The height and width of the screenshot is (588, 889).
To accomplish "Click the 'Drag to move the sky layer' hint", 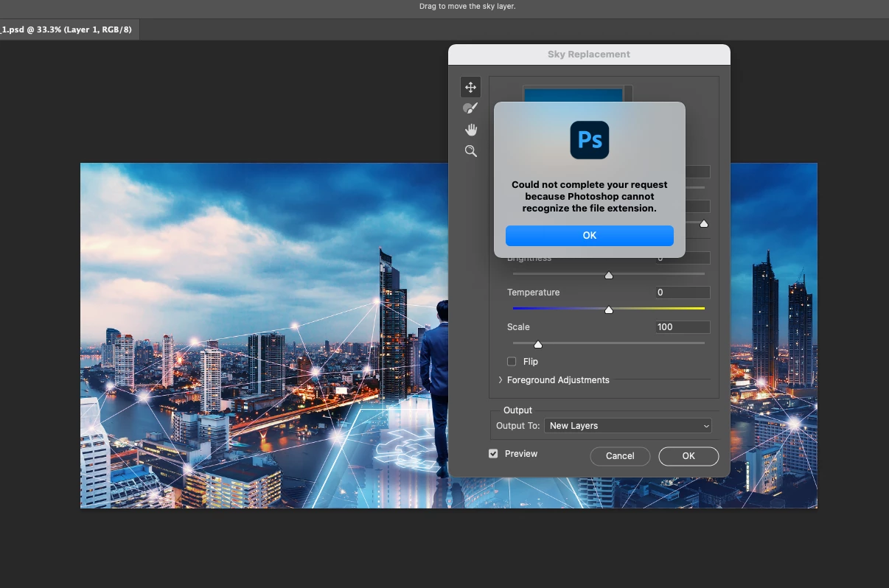I will click(x=467, y=6).
